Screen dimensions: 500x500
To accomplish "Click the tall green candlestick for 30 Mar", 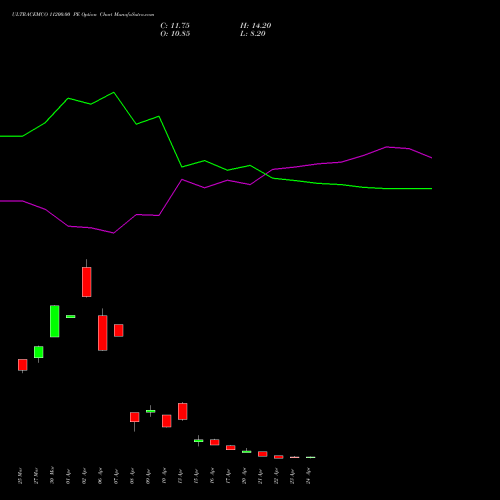I will click(55, 321).
